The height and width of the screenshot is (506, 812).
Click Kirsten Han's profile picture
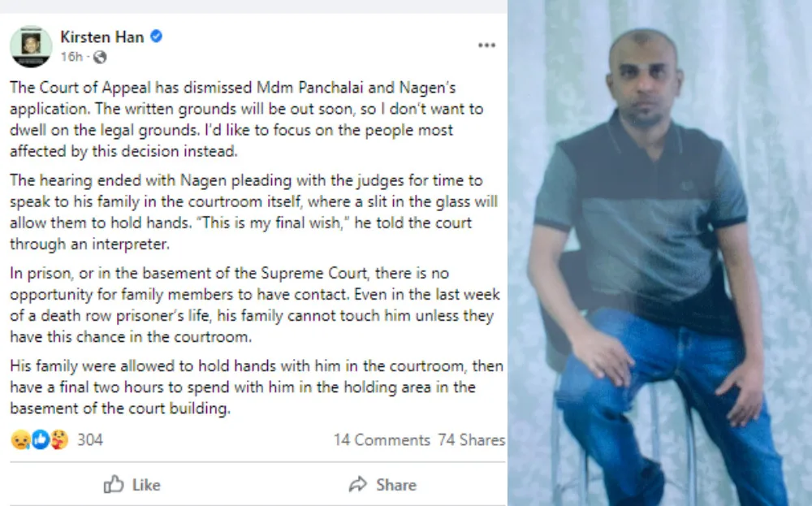pyautogui.click(x=31, y=45)
